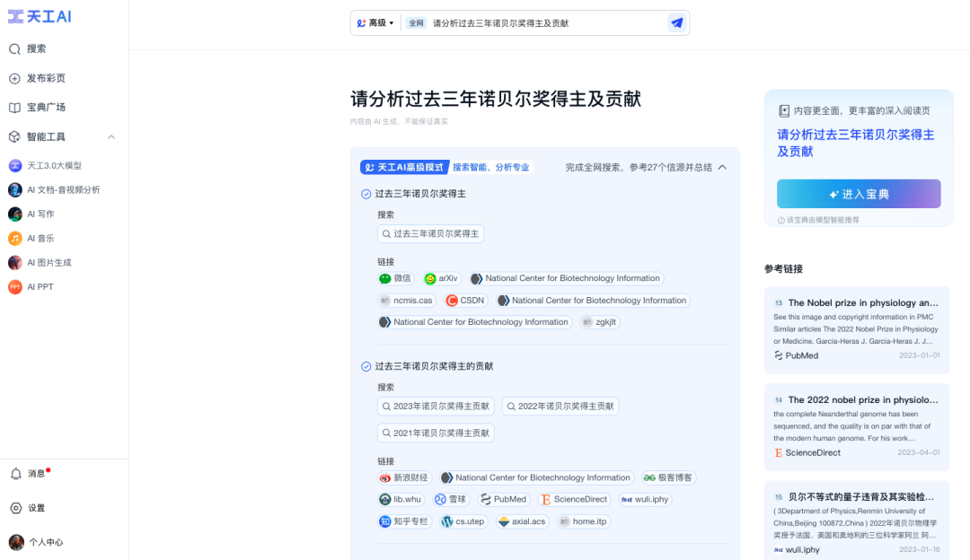Open the 高级 mode dropdown
The width and height of the screenshot is (970, 560).
coord(375,22)
